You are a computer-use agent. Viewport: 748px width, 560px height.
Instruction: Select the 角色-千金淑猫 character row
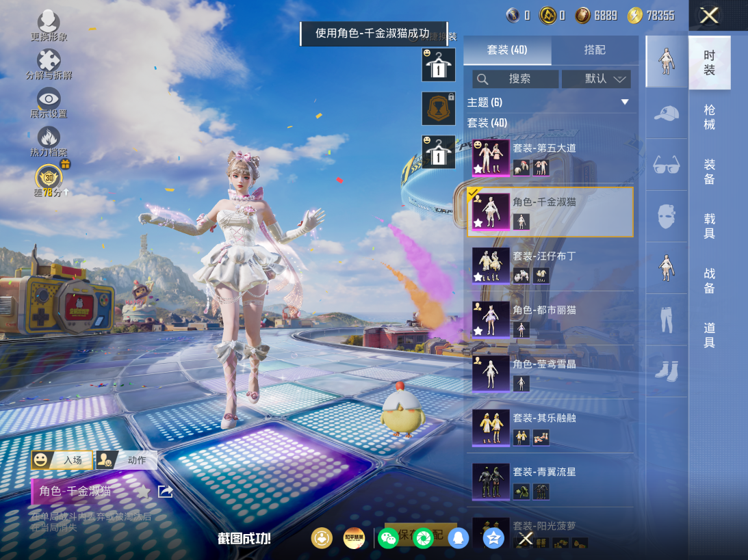pos(550,212)
